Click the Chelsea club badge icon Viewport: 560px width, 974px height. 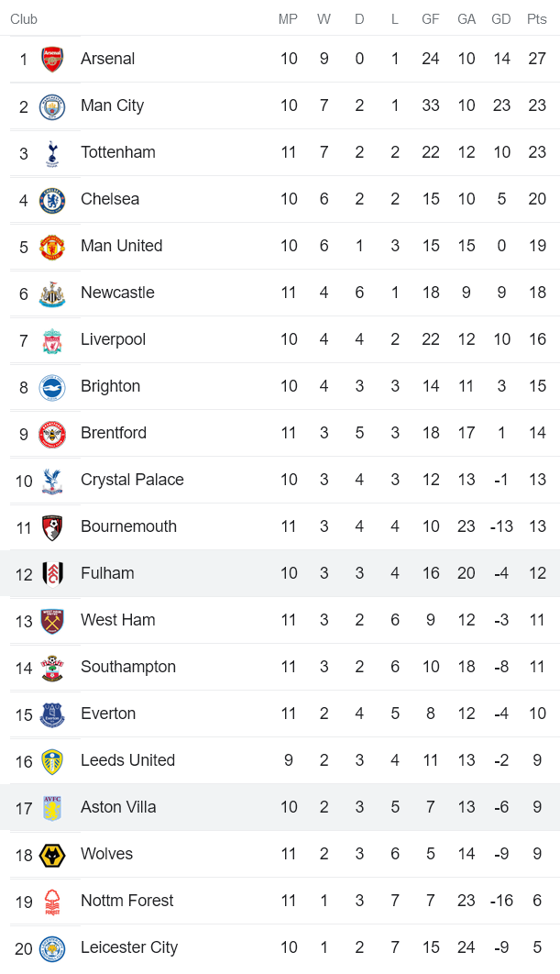(x=52, y=200)
